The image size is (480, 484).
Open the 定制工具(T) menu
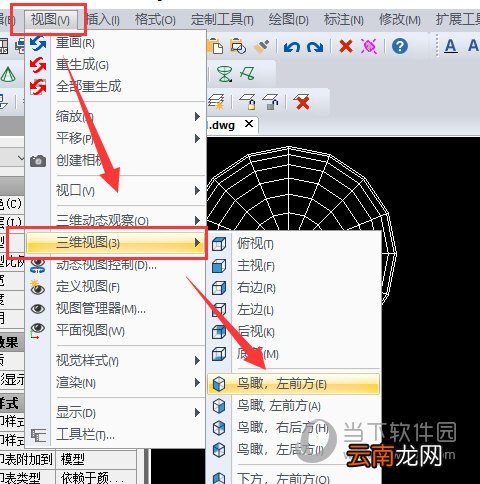(222, 20)
